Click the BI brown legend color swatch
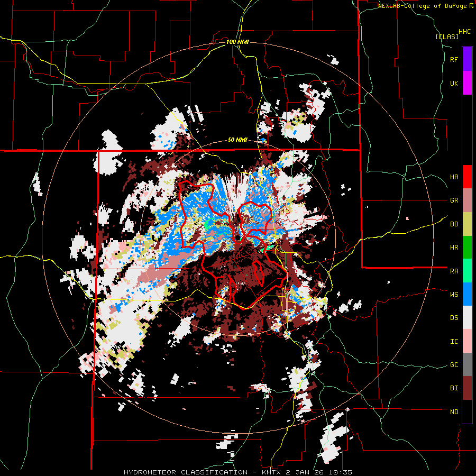The width and height of the screenshot is (476, 476). (x=467, y=388)
